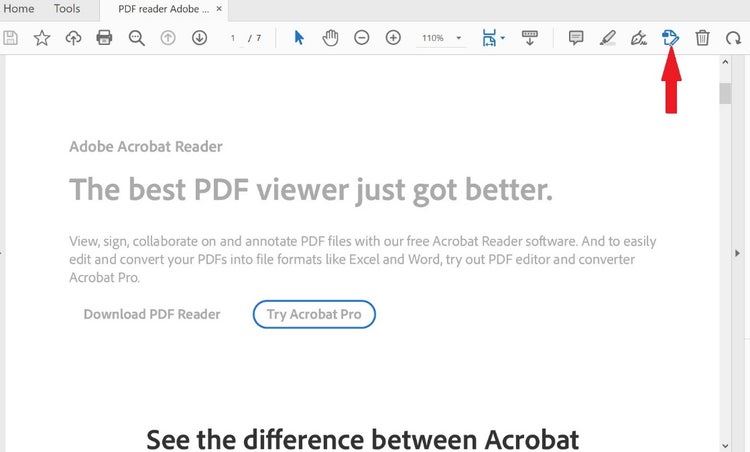This screenshot has height=452, width=750.
Task: Click scrollbar down arrow
Action: tap(725, 446)
